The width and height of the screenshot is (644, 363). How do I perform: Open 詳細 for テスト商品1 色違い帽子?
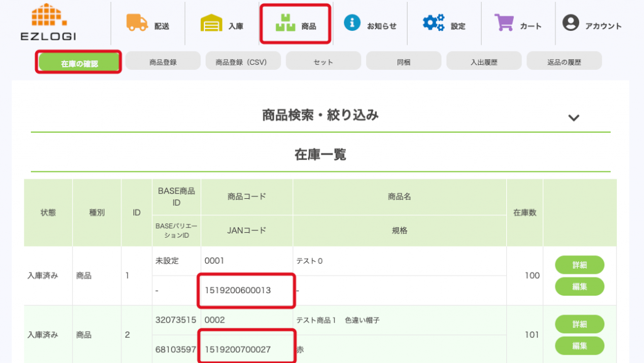pos(579,324)
